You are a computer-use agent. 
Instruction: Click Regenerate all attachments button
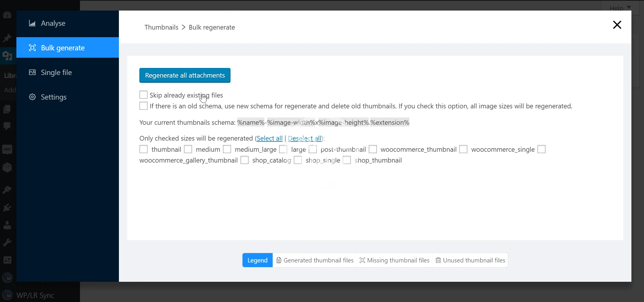click(185, 75)
